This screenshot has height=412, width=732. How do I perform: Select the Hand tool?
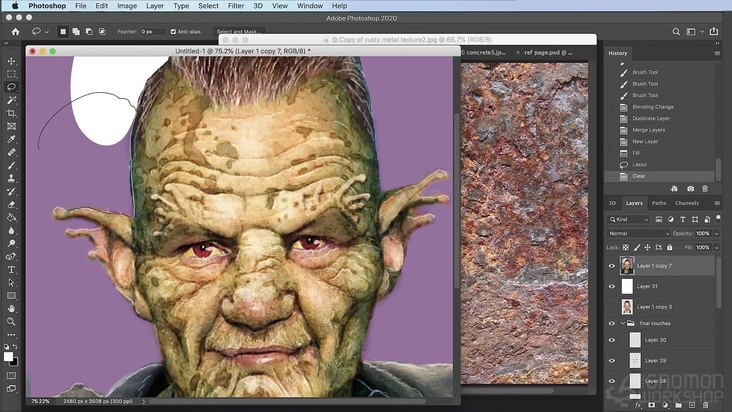click(11, 309)
